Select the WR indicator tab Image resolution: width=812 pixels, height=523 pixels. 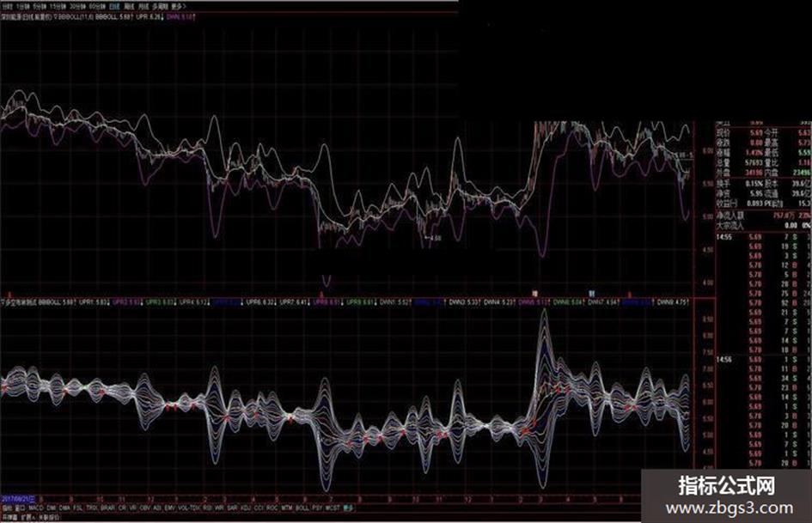219,508
